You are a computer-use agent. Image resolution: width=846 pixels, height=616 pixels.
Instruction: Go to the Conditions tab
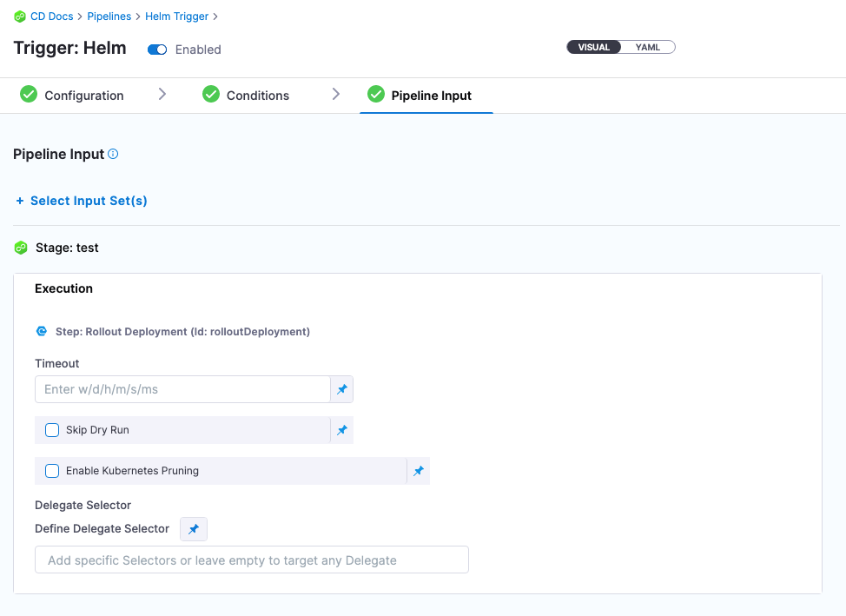[x=257, y=96]
